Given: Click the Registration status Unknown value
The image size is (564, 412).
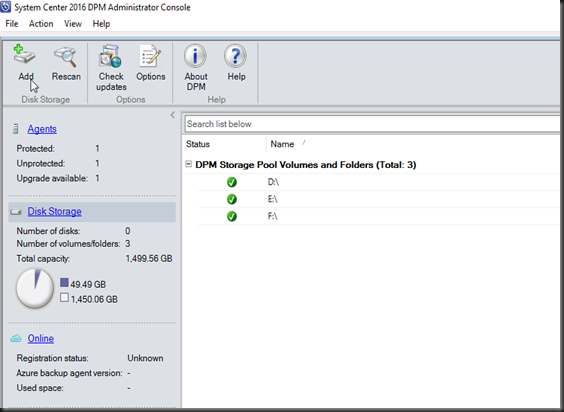Looking at the screenshot, I should point(145,358).
